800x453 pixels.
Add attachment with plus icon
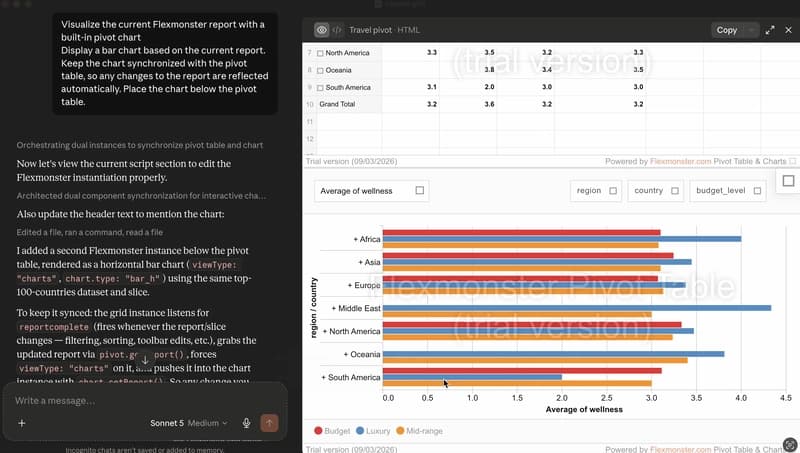click(x=22, y=423)
